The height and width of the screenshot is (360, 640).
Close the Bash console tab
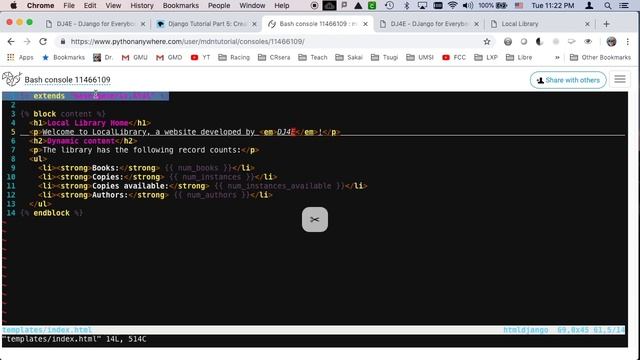(x=365, y=24)
